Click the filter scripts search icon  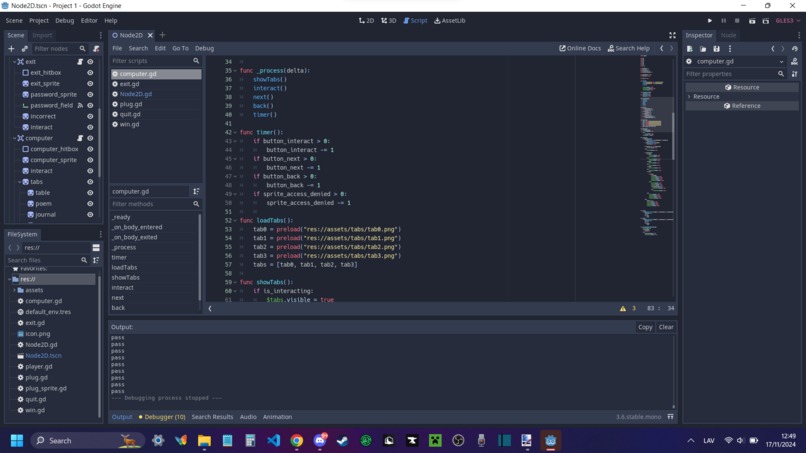click(196, 61)
